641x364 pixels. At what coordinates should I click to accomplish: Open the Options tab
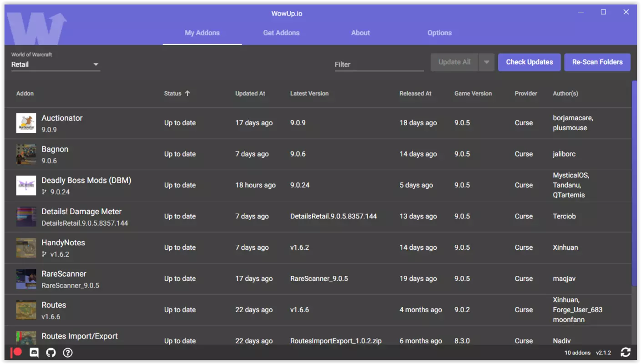[439, 33]
